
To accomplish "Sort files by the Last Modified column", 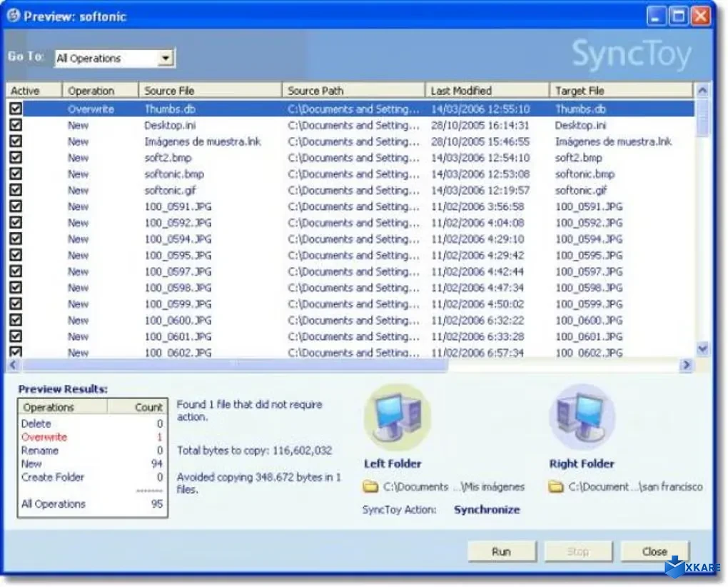I will pyautogui.click(x=460, y=90).
